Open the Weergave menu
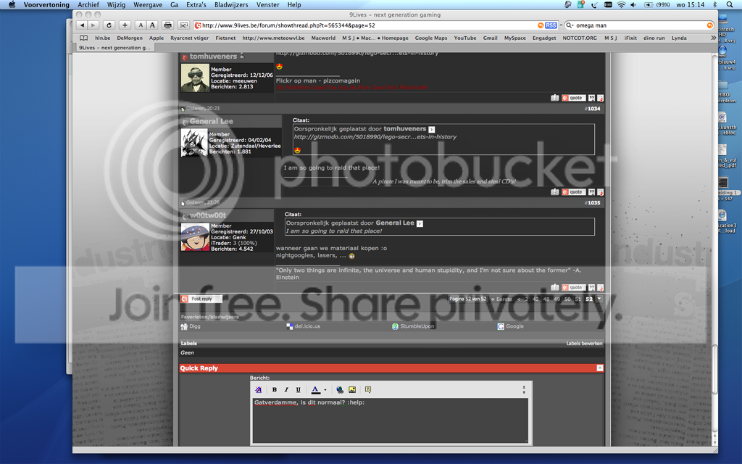This screenshot has width=742, height=464. point(147,5)
